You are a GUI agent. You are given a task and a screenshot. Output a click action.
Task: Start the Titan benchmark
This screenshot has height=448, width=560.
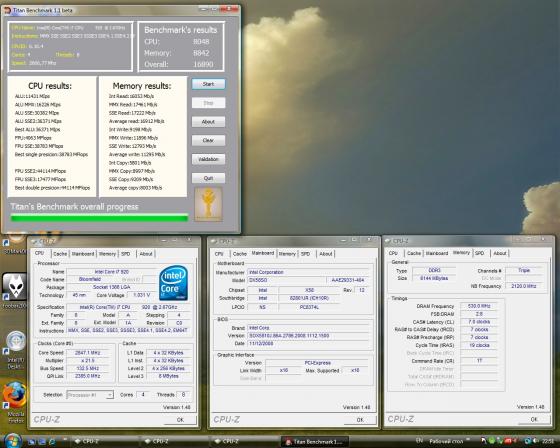tap(209, 84)
